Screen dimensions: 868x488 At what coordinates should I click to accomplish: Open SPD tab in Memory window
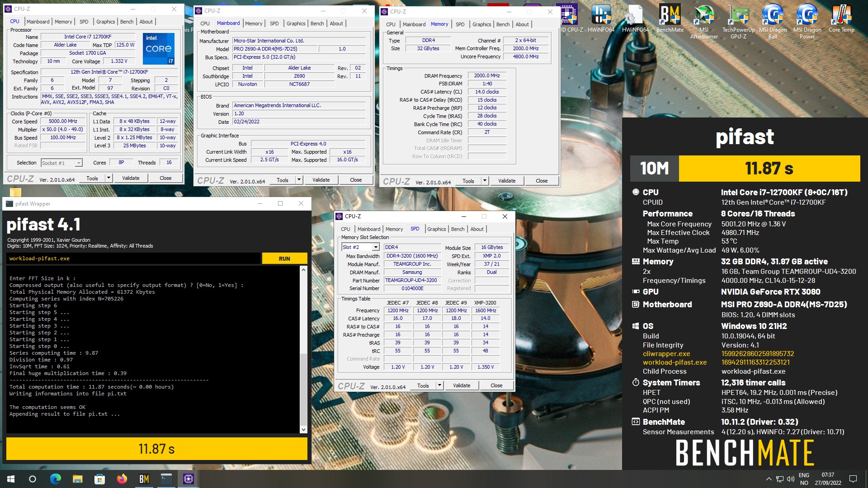[460, 24]
